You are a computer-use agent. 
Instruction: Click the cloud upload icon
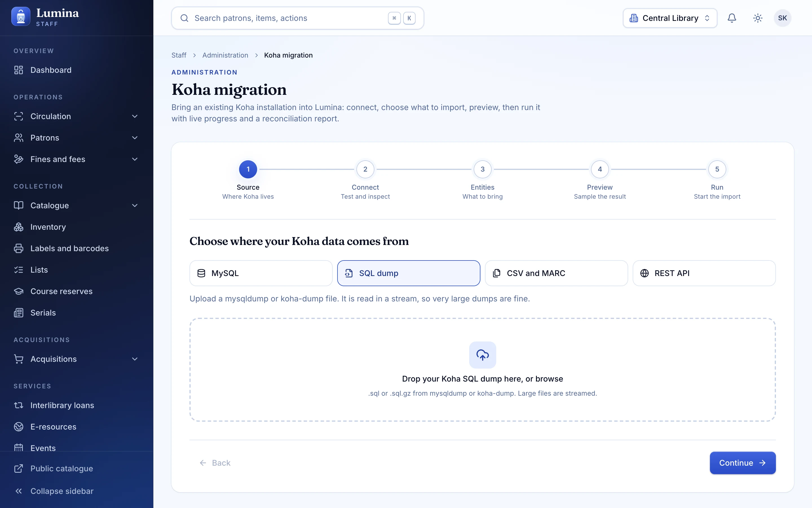(482, 355)
